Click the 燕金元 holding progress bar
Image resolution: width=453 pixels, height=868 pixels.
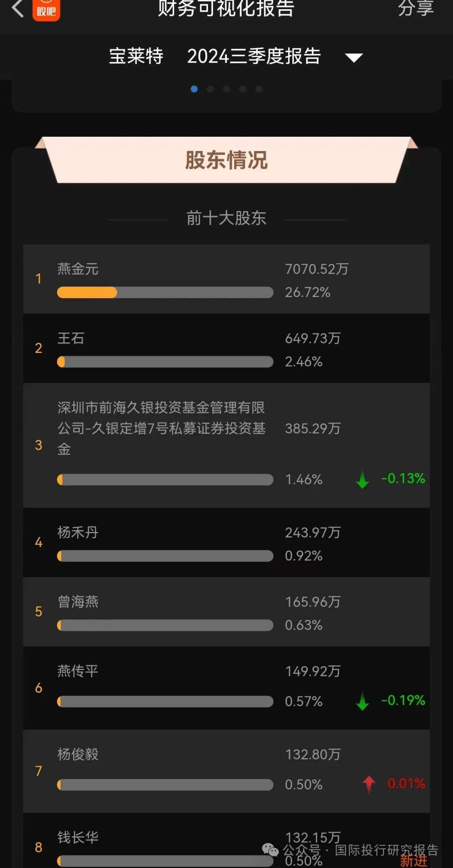[165, 292]
